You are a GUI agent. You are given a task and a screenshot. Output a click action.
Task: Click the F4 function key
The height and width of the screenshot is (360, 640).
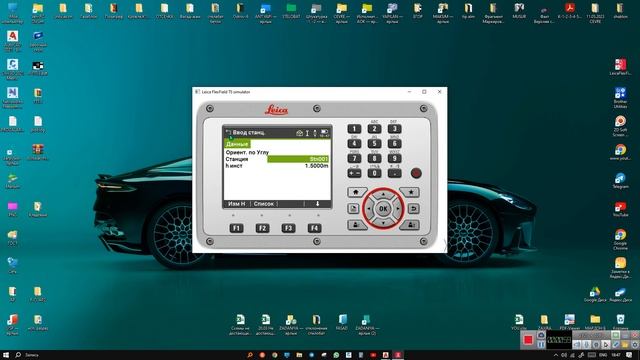[314, 228]
